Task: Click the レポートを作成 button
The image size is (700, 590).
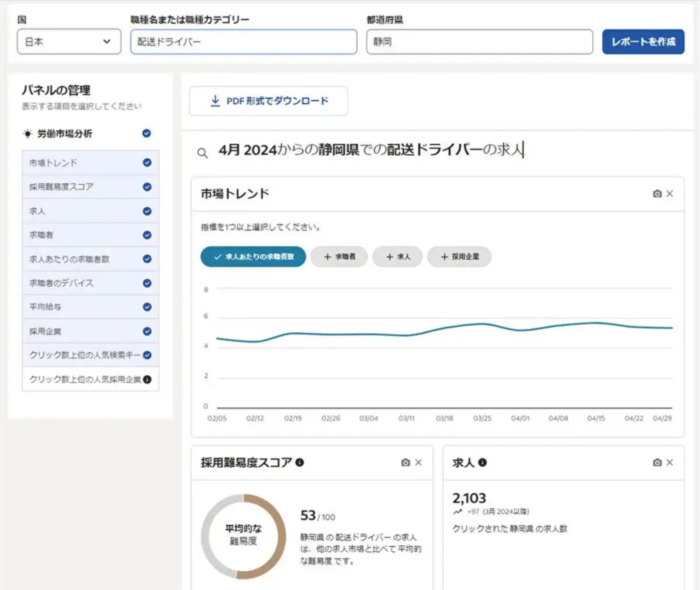Action: coord(643,42)
